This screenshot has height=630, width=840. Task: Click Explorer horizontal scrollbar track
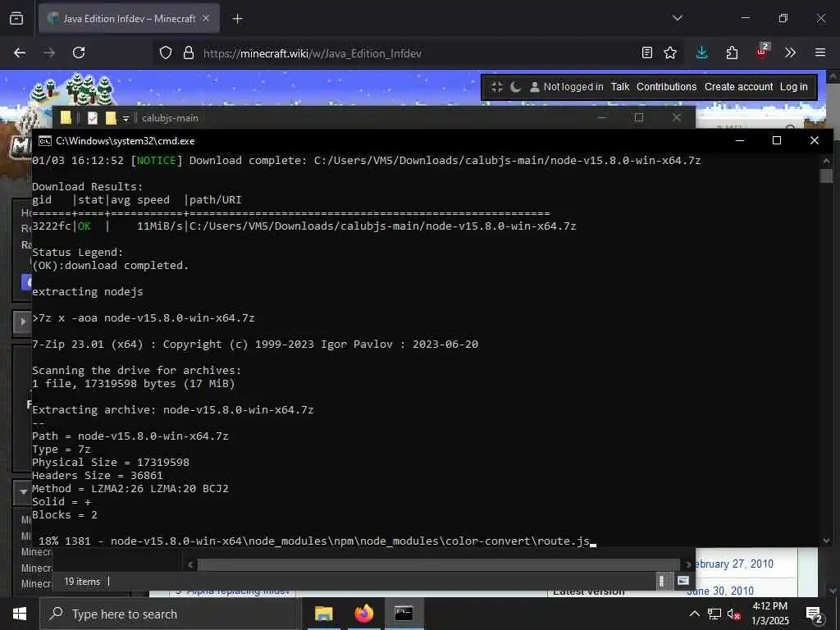(x=439, y=564)
